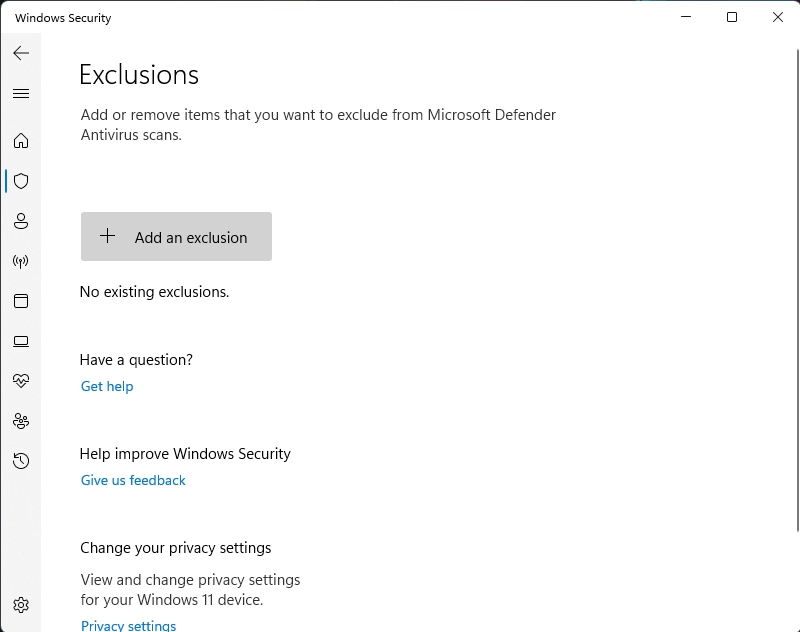Open the Privacy settings link

129,626
